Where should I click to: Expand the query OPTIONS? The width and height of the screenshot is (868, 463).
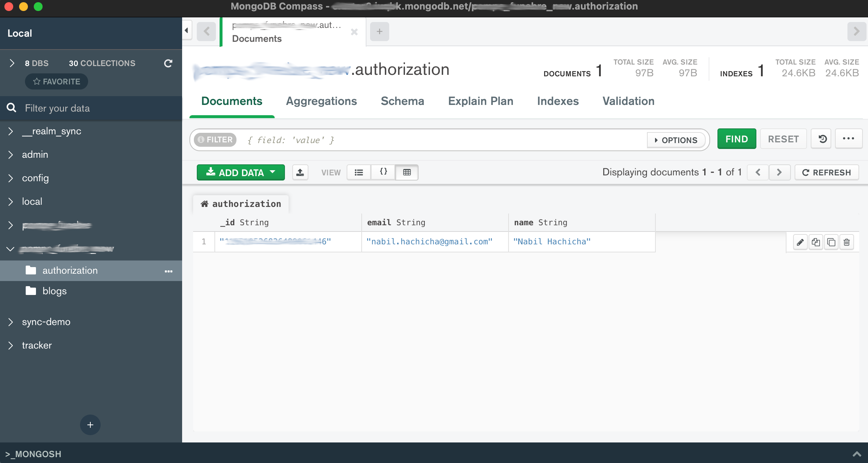pos(676,140)
